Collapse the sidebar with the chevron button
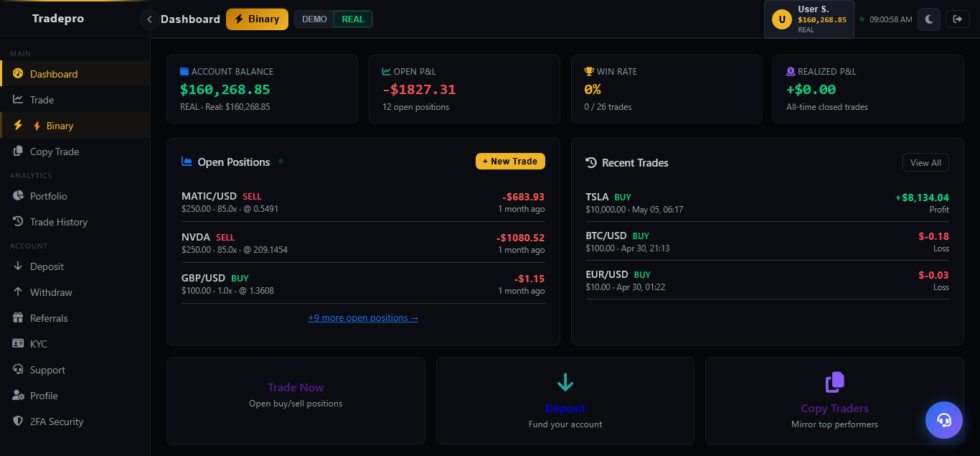980x456 pixels. (x=149, y=19)
